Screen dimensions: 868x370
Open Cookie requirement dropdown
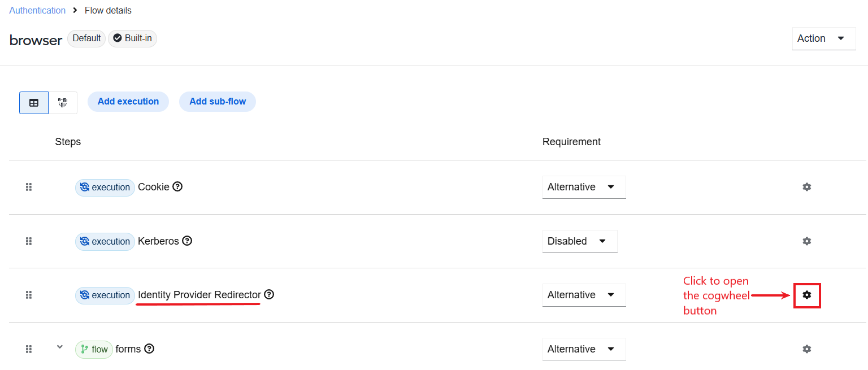tap(584, 187)
